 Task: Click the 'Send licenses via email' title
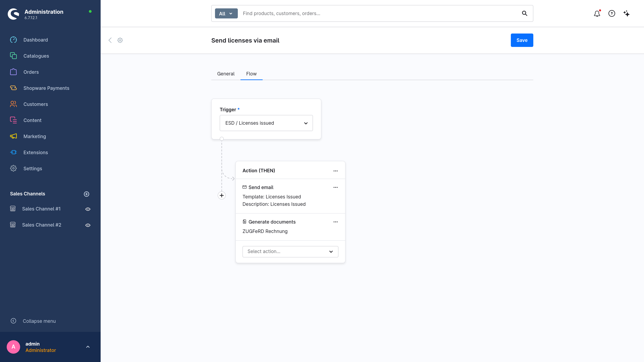coord(245,40)
